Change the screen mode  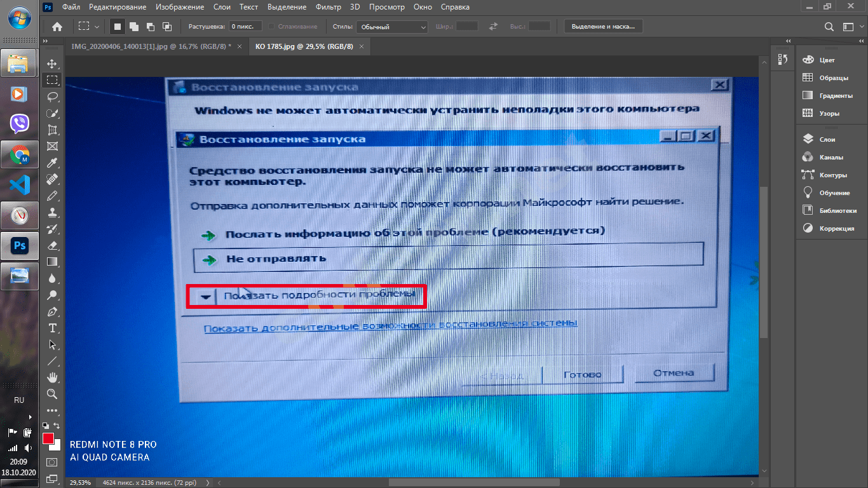tap(52, 478)
